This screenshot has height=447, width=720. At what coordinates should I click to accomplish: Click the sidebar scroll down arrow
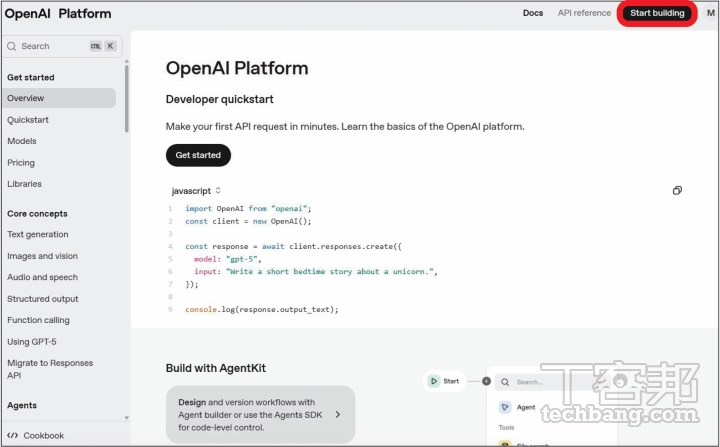[x=126, y=418]
